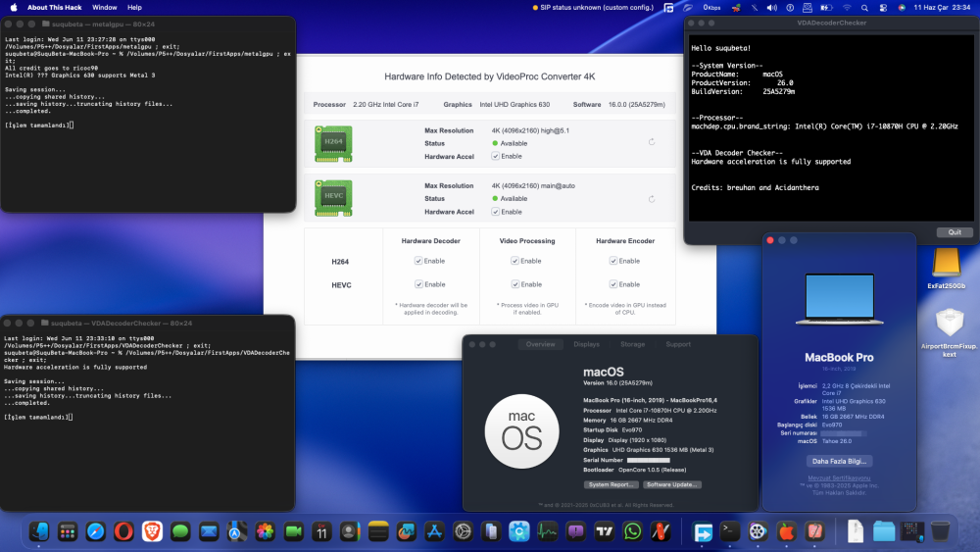Open Launchpad in the Dock
980x552 pixels.
68,531
